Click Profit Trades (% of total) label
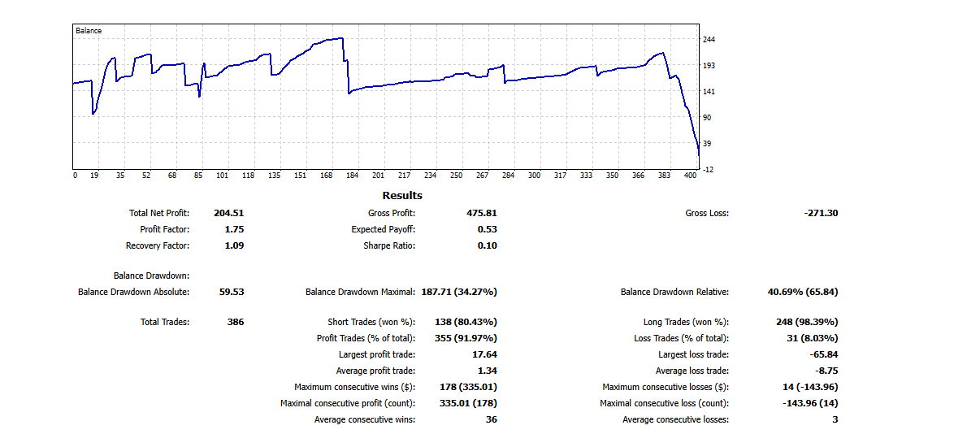The width and height of the screenshot is (980, 434). coord(366,339)
